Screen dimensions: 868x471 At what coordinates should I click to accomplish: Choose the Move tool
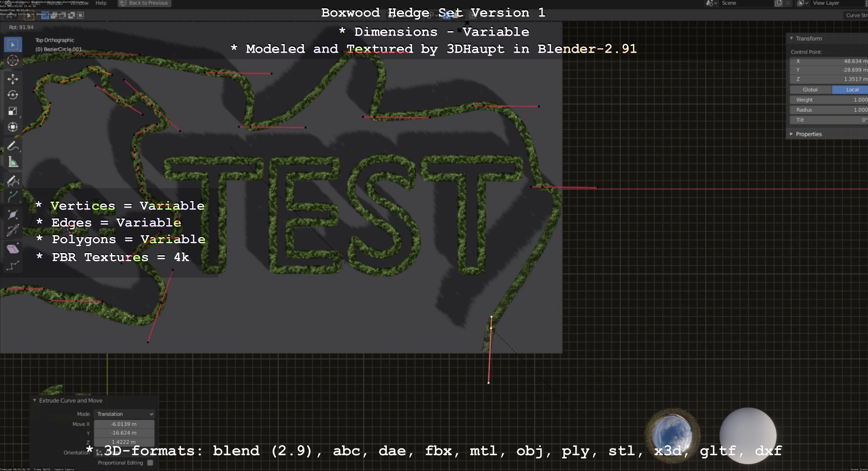(13, 79)
